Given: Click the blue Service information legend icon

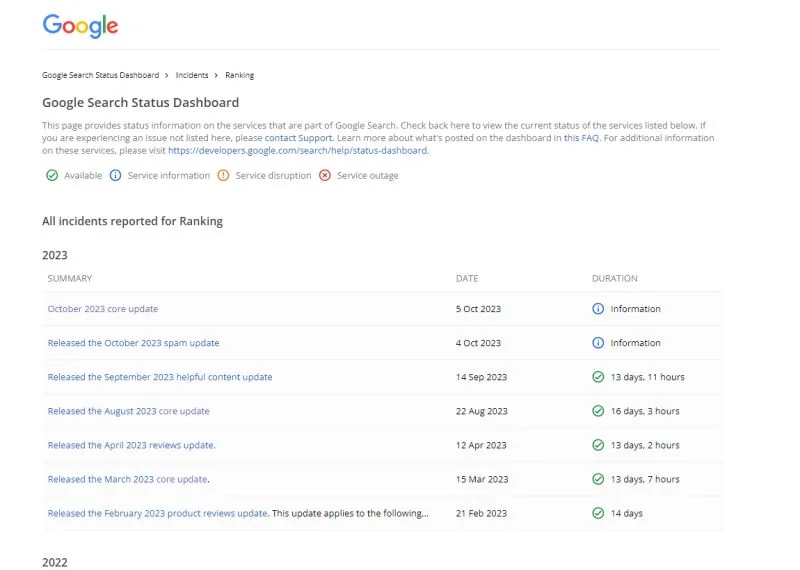Looking at the screenshot, I should pos(115,176).
